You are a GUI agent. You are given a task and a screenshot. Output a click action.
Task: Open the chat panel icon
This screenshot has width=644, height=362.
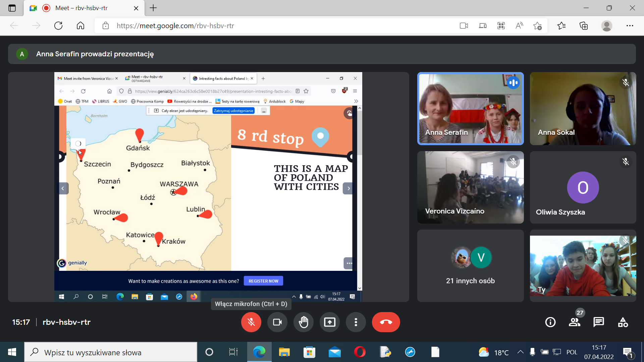[599, 322]
